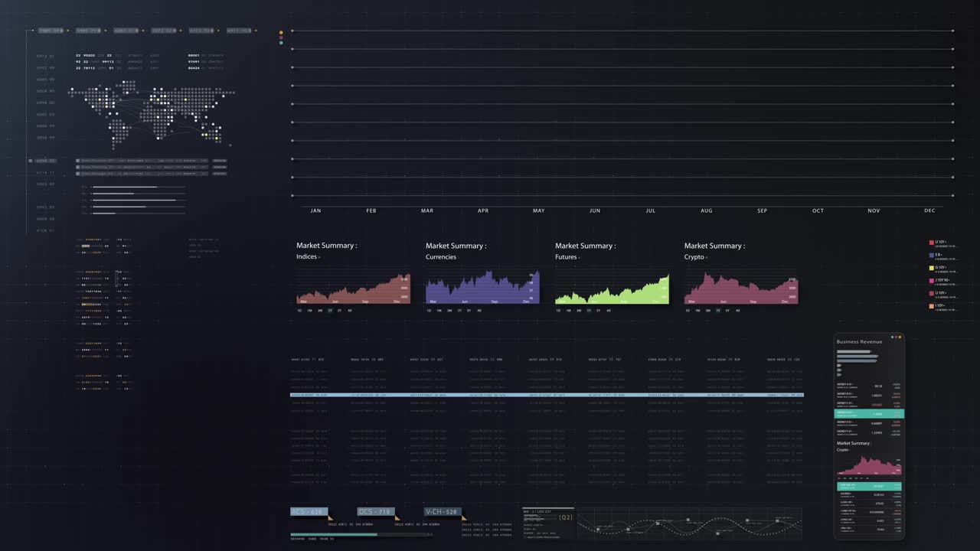The image size is (980, 551).
Task: Select 5Y range under Futures chart
Action: [599, 311]
